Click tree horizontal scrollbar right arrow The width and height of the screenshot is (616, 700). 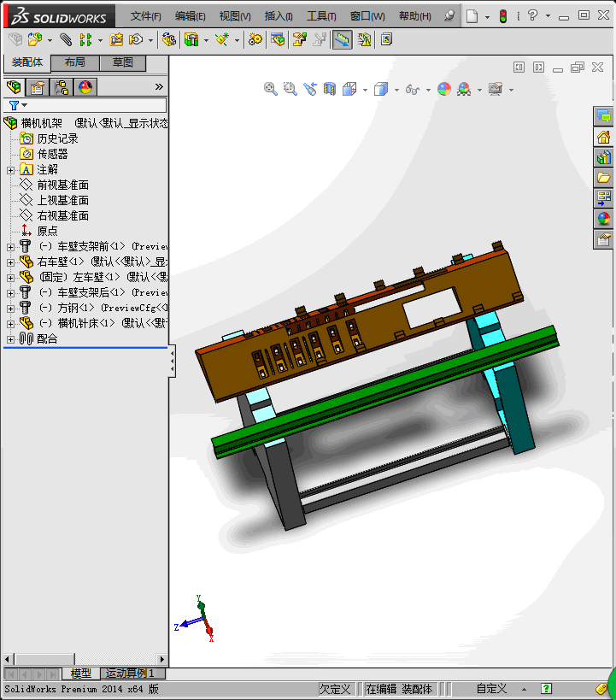point(162,659)
